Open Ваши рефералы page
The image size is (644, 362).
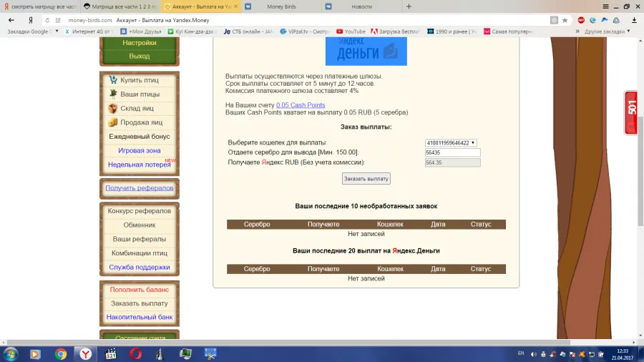[140, 239]
